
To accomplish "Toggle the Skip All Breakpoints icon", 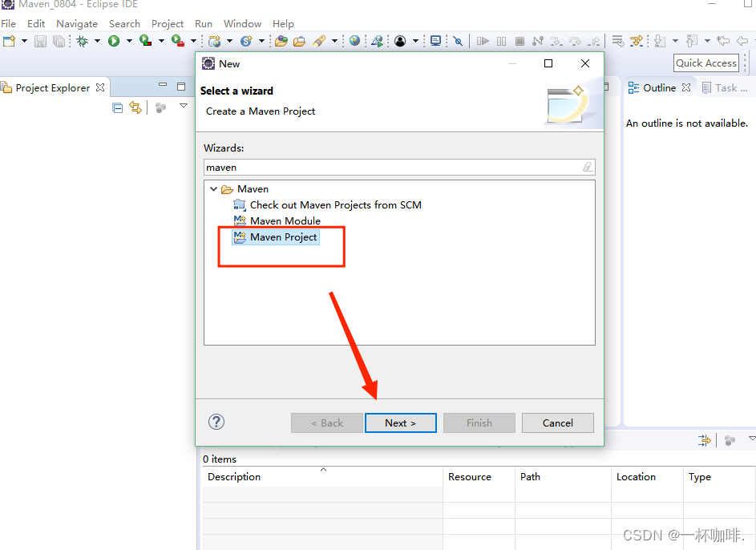I will click(458, 41).
